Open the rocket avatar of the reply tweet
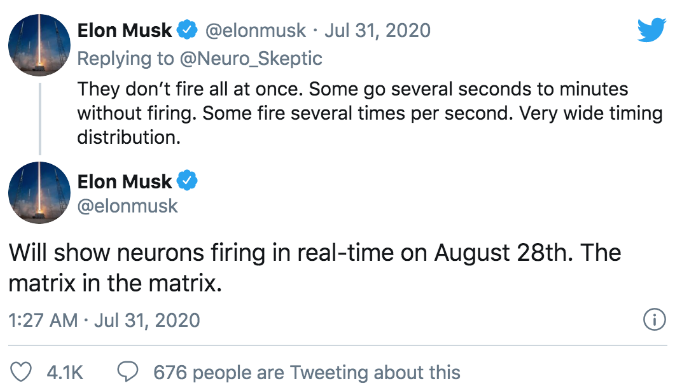Viewport: 680px width, 389px height. [39, 45]
